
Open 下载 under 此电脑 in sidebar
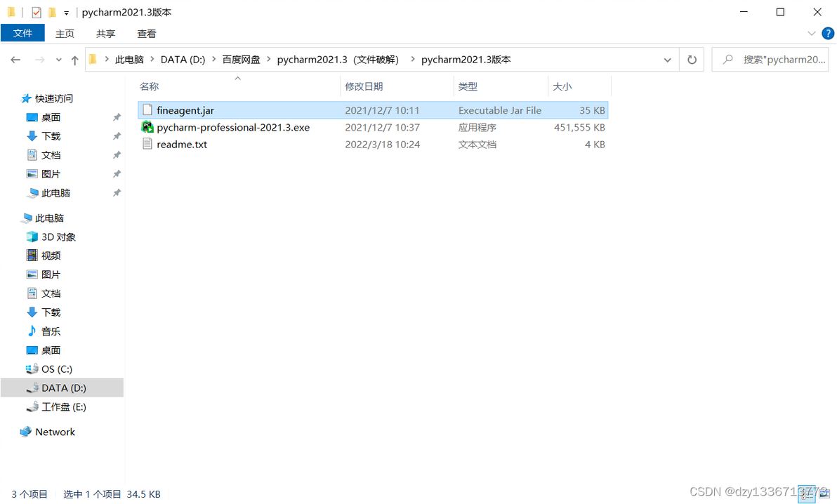[51, 312]
